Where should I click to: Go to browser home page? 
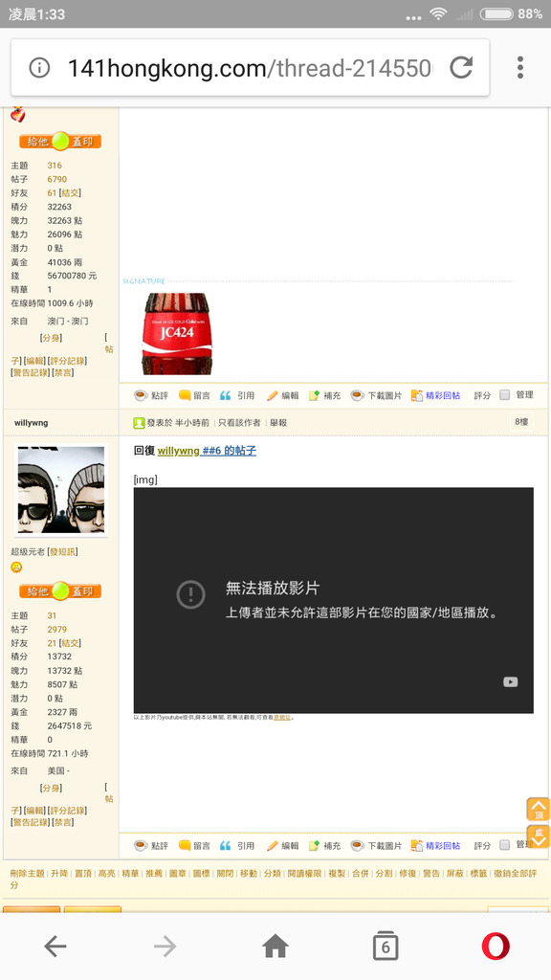275,947
